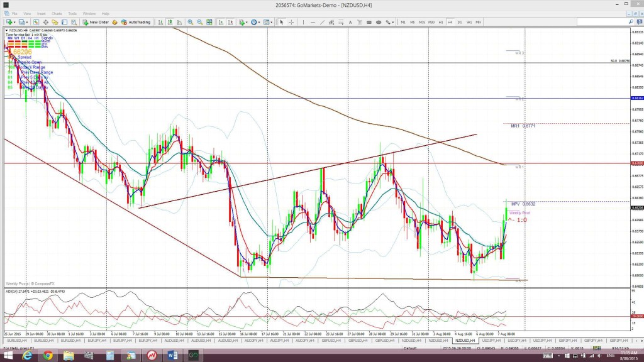Screen dimensions: 644x362
Task: Select the M5 timeframe button
Action: pyautogui.click(x=413, y=22)
